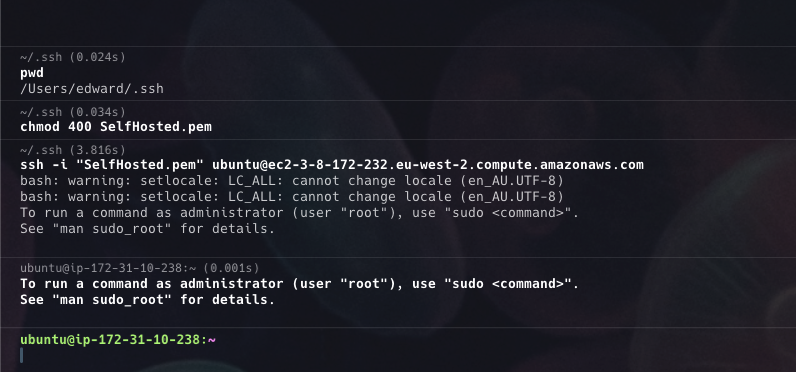796x372 pixels.
Task: Focus the command input at the cursor
Action: 398,355
